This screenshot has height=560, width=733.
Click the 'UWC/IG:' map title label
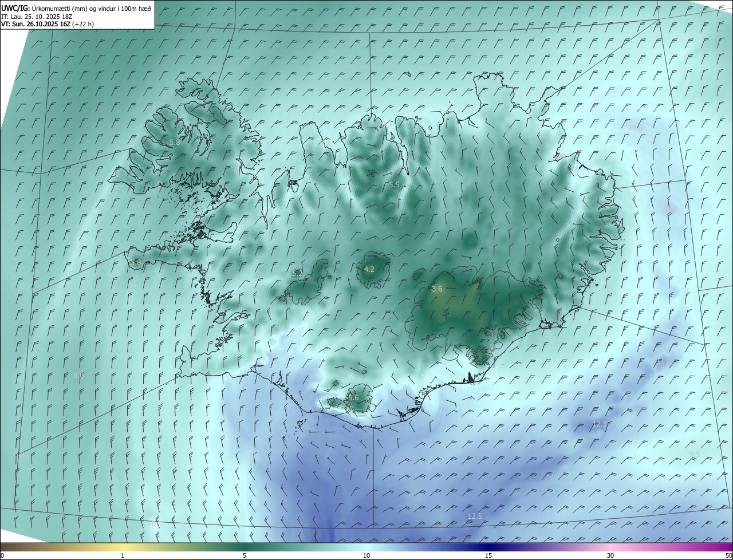[x=15, y=8]
